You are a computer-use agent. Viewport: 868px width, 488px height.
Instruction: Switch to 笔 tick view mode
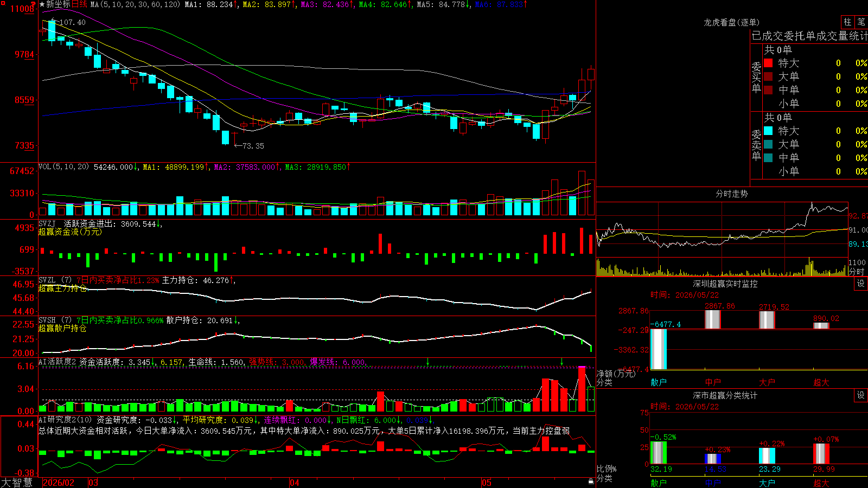tap(861, 22)
